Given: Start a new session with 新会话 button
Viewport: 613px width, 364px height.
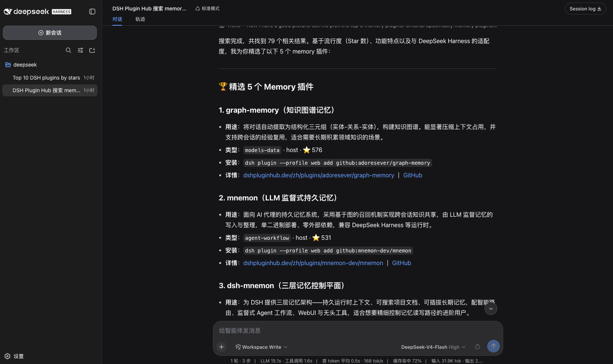Looking at the screenshot, I should pos(50,33).
